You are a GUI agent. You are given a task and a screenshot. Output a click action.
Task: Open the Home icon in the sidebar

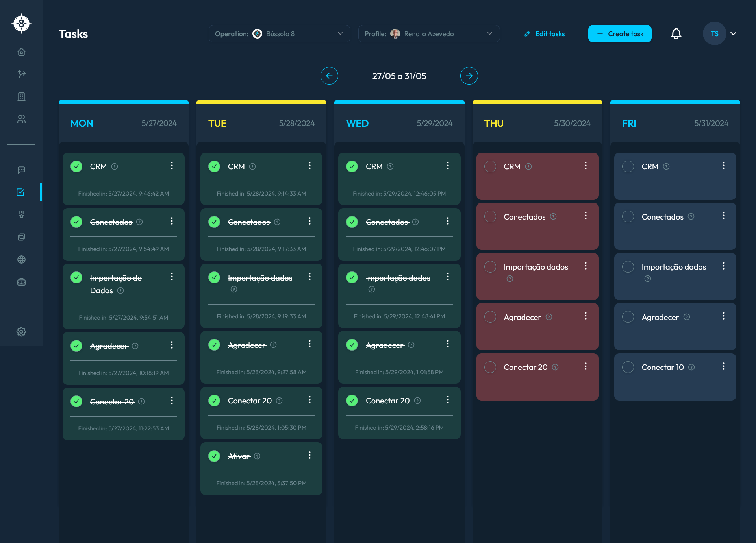(21, 52)
